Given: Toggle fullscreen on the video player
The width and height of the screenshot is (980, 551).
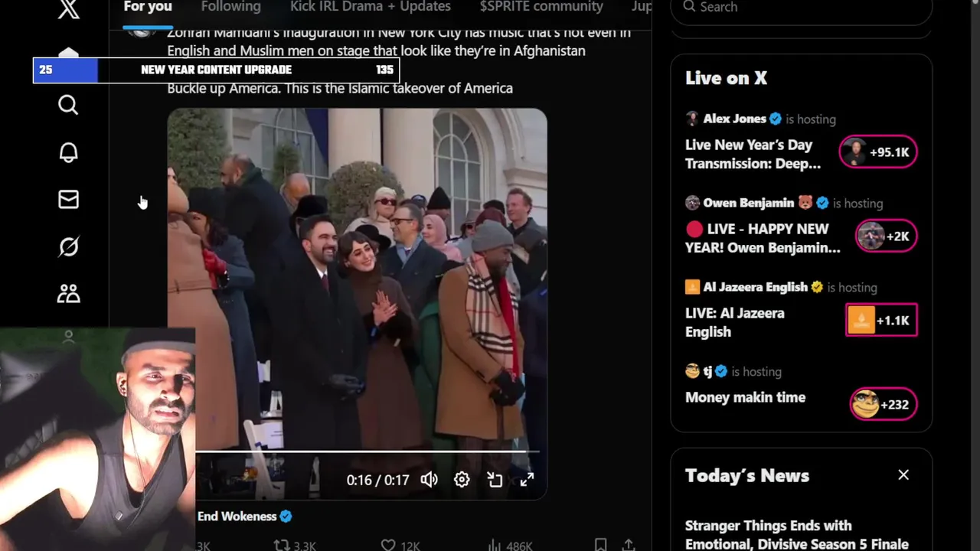Looking at the screenshot, I should tap(528, 480).
